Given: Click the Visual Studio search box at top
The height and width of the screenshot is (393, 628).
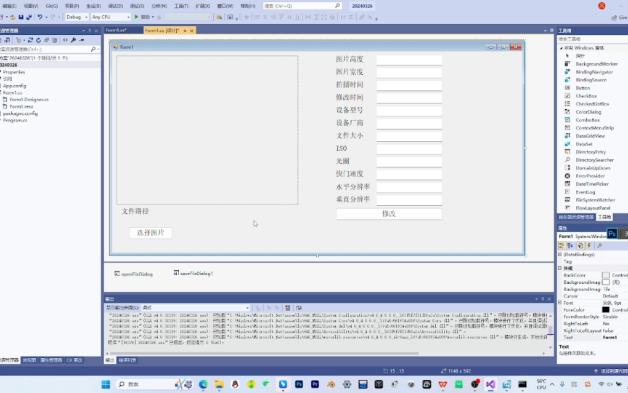Looking at the screenshot, I should [302, 6].
